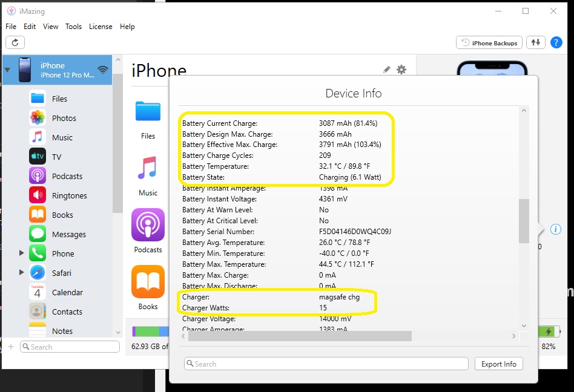Select Phone icon in the sidebar
Screen dimensions: 574x392
(38, 253)
